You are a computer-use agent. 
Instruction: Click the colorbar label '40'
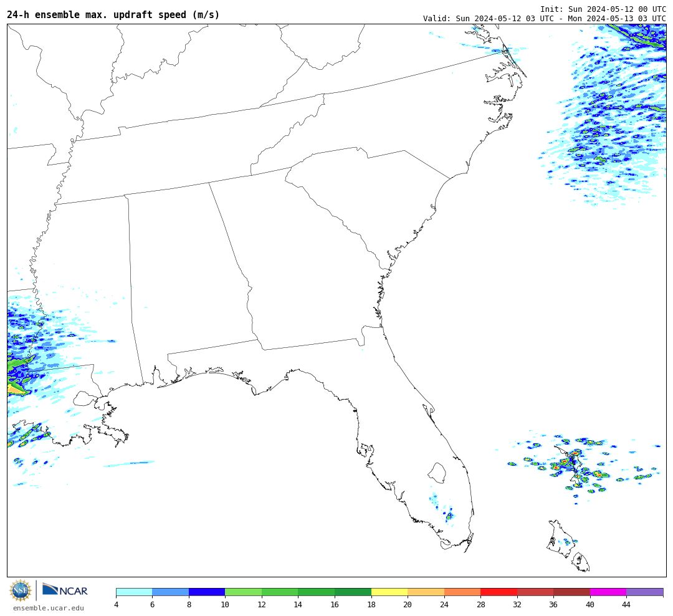point(590,604)
